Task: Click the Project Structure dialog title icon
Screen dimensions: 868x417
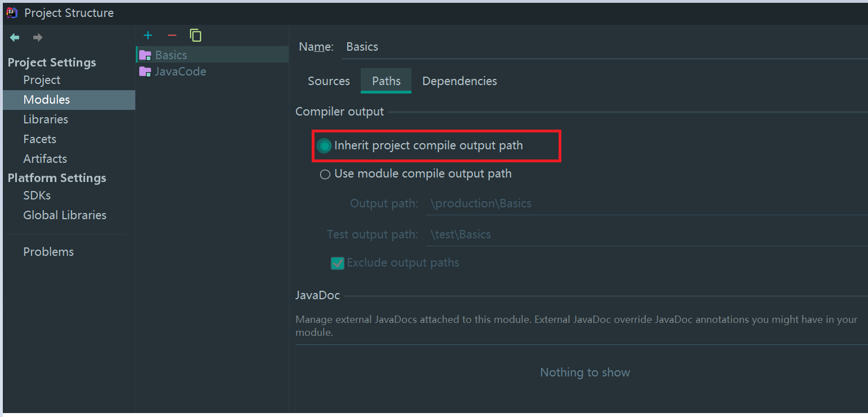Action: (11, 12)
